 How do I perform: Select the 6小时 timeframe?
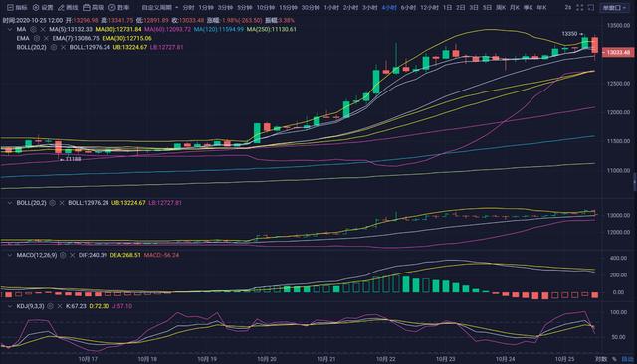point(408,7)
